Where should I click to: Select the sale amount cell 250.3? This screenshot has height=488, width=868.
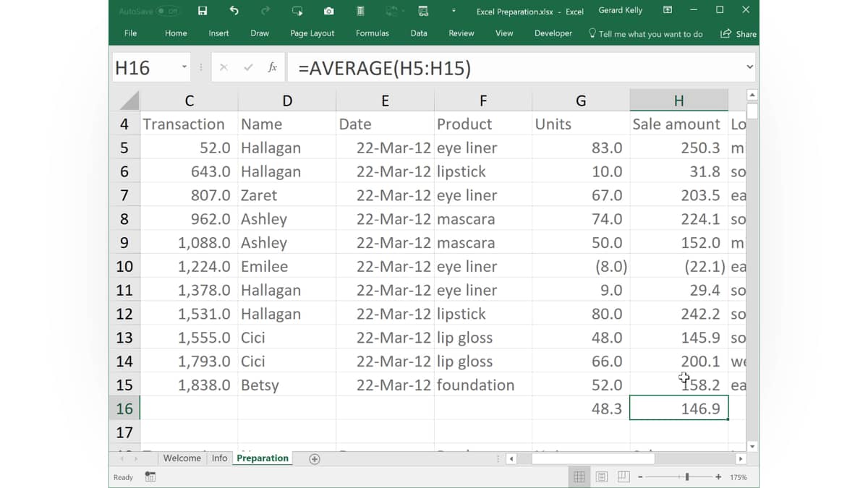tap(678, 147)
